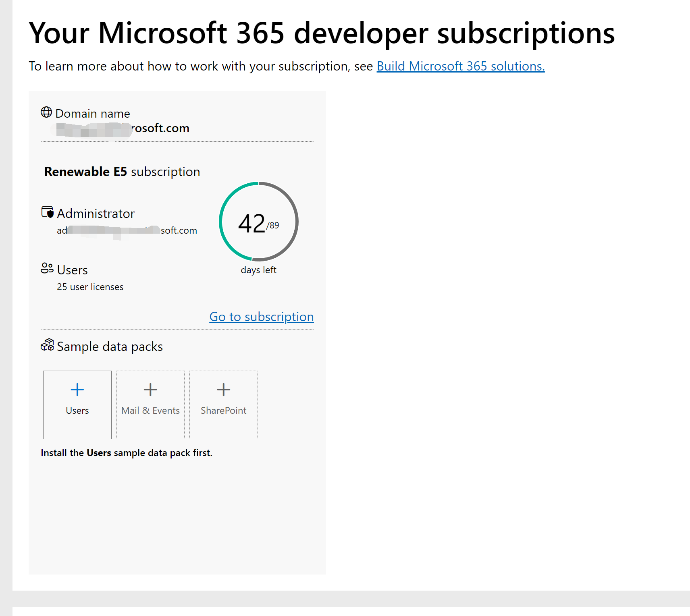Open the Build Microsoft 365 solutions link

(x=461, y=66)
